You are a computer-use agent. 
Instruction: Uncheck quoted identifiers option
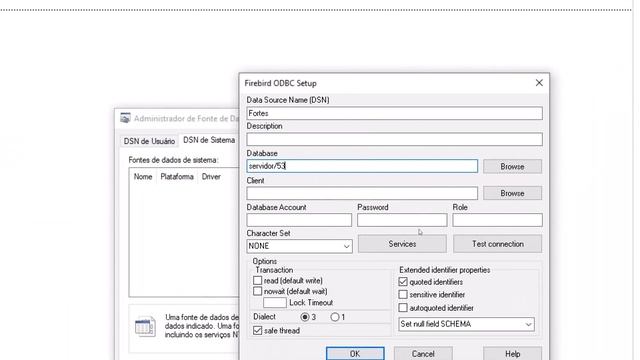point(403,282)
